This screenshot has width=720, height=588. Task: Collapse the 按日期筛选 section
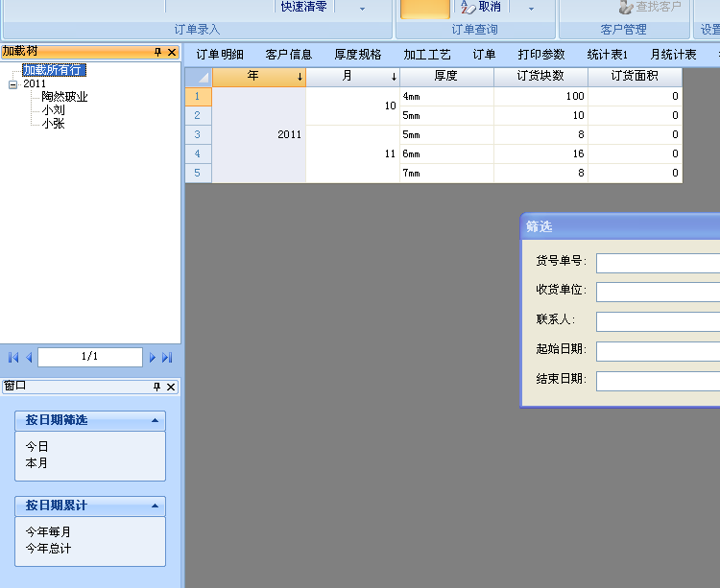155,421
